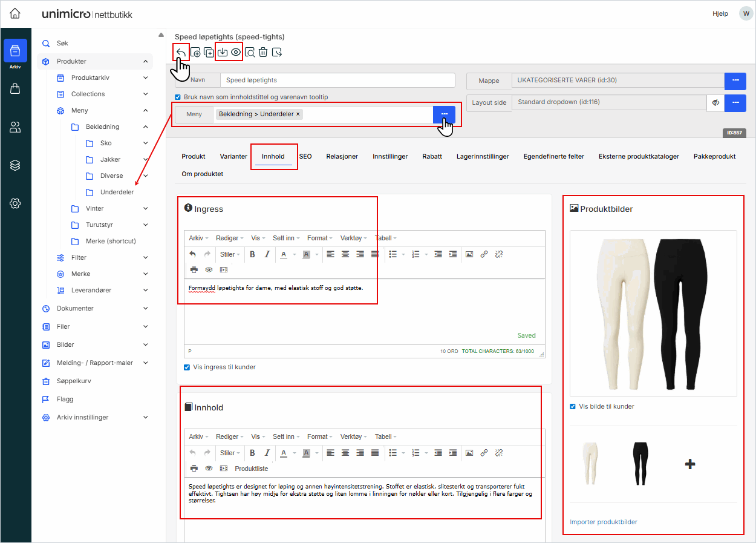The width and height of the screenshot is (756, 543).
Task: Toggle bold formatting in the Innhold editor
Action: tap(252, 453)
